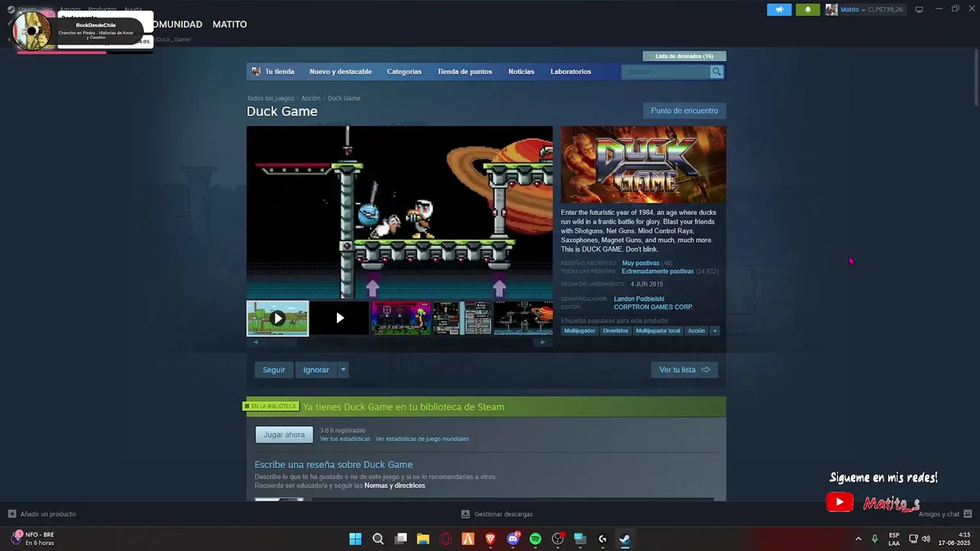Open the Nuevo y destacable menu
This screenshot has width=980, height=551.
341,71
